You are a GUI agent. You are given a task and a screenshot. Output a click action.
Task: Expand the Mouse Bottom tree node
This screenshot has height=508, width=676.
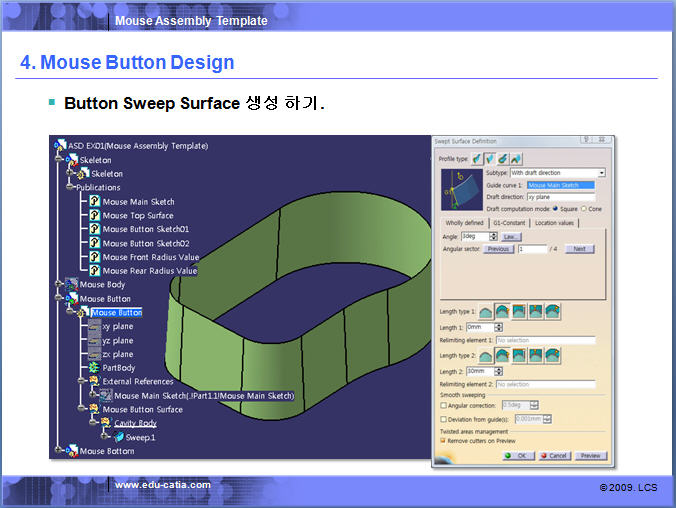tap(58, 451)
